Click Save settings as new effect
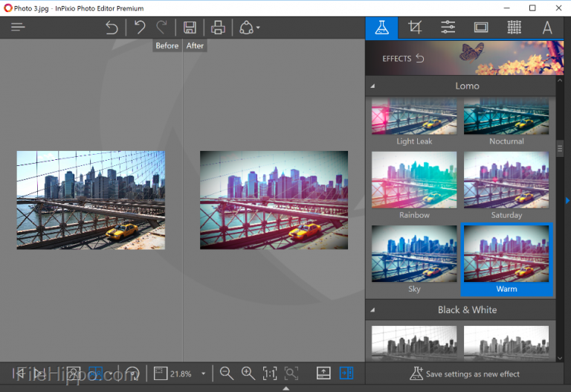 pyautogui.click(x=465, y=374)
